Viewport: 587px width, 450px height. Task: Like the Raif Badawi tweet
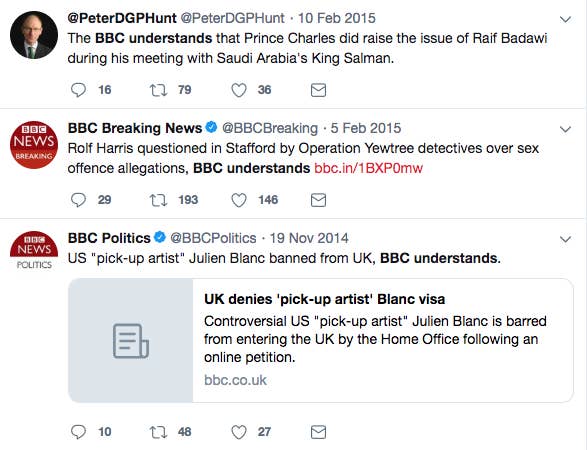coord(238,90)
